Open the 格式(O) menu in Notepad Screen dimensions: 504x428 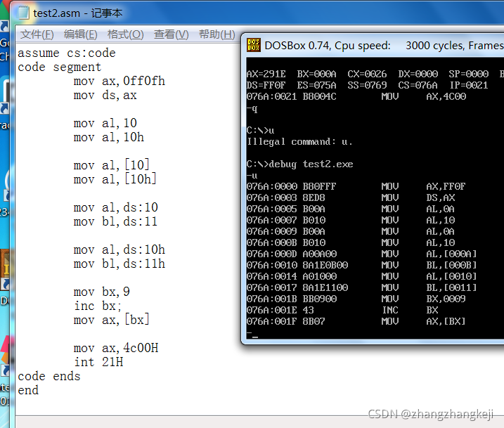coord(125,34)
